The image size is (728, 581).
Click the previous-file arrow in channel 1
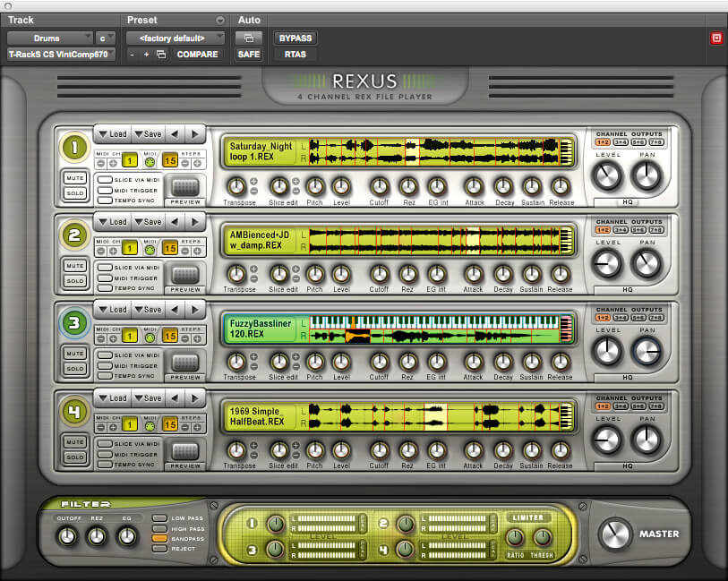[175, 134]
